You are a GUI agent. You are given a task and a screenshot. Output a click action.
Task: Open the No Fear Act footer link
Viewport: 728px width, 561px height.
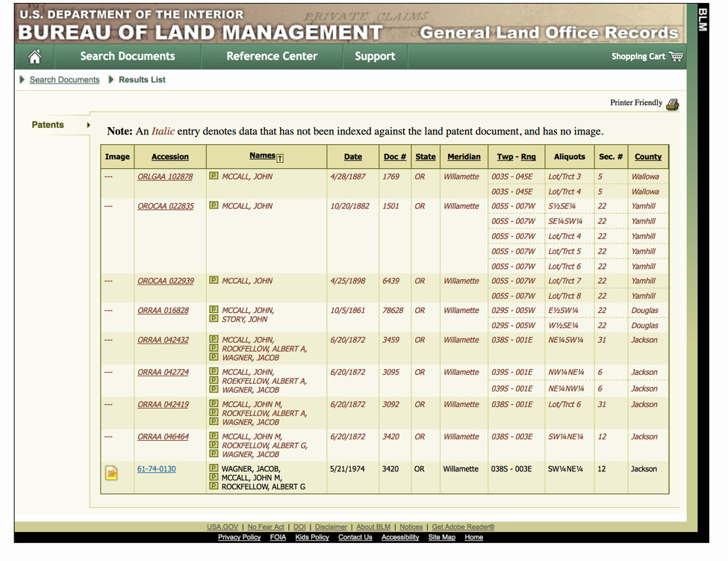266,527
